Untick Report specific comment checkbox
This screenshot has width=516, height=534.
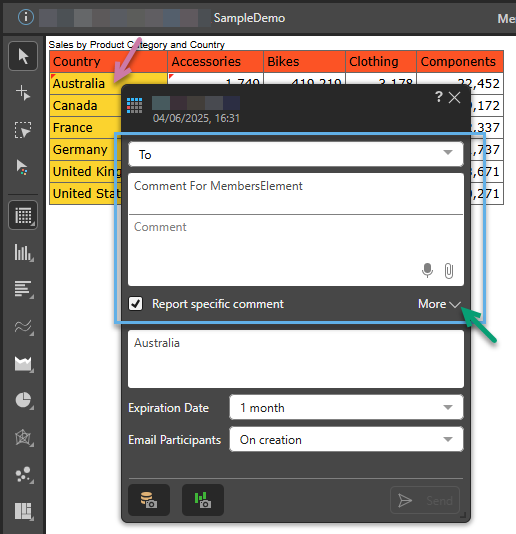pos(136,303)
